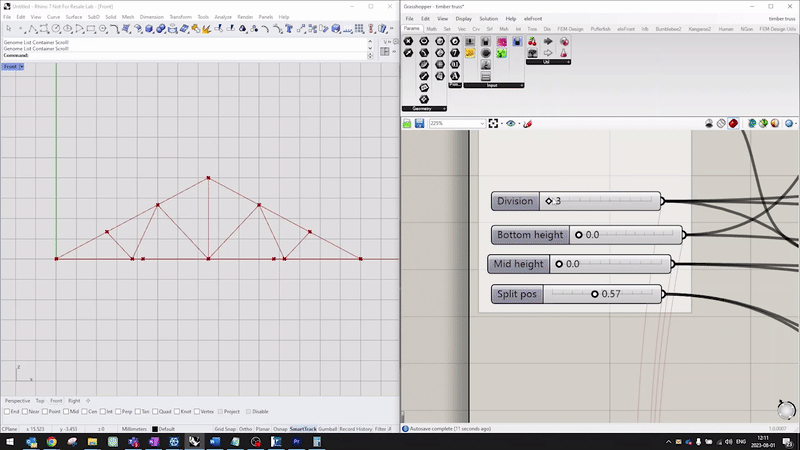The image size is (800, 450).
Task: Expand the Geometry panel in Params
Action: coord(424,108)
